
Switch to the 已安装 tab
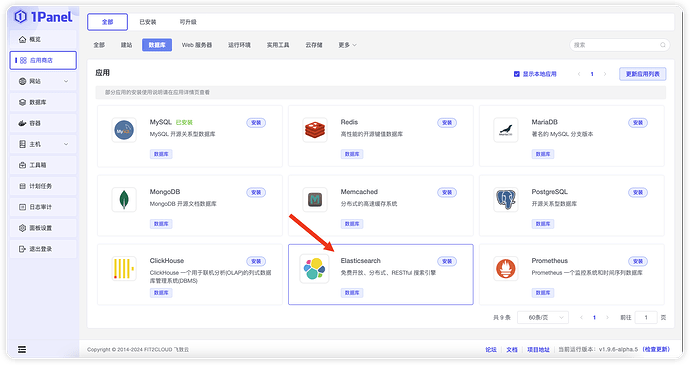[x=148, y=22]
